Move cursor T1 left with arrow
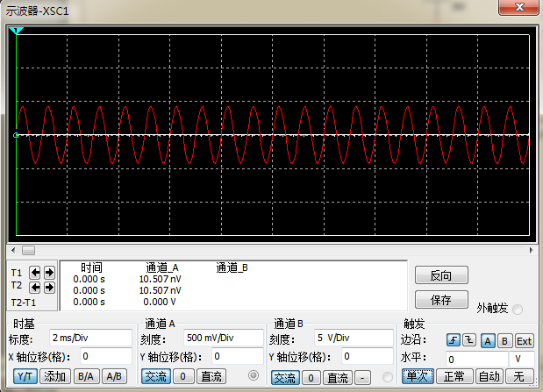 click(35, 273)
